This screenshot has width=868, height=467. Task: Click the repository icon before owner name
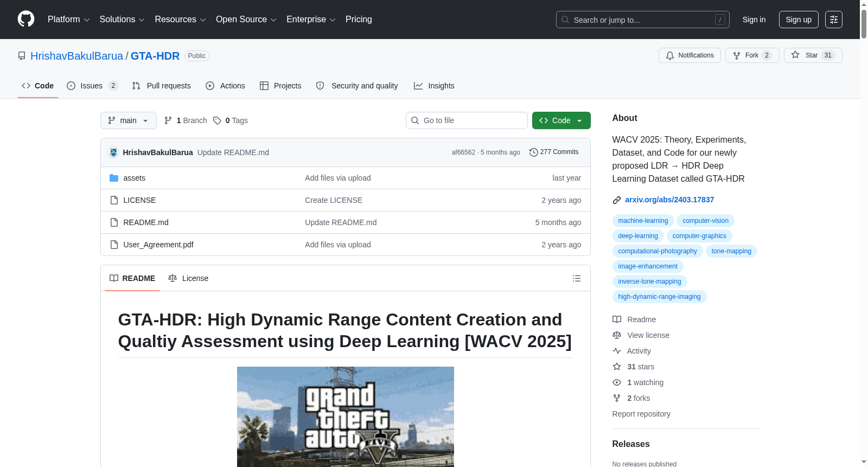coord(22,56)
